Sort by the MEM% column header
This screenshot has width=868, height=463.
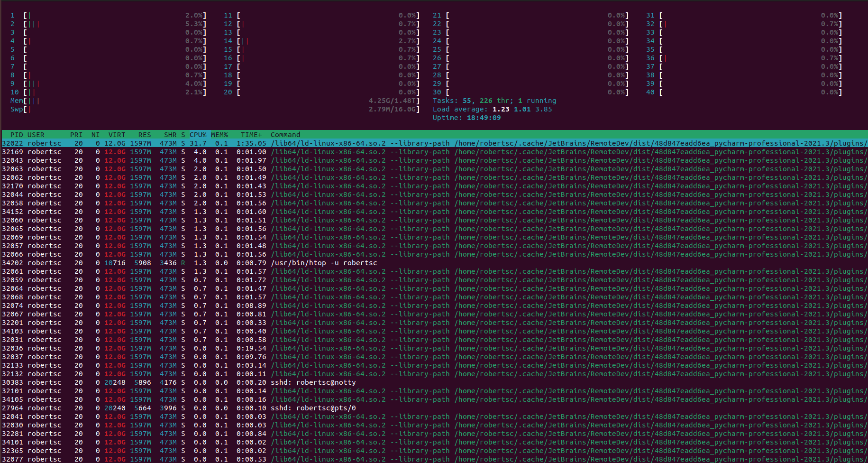pos(219,135)
